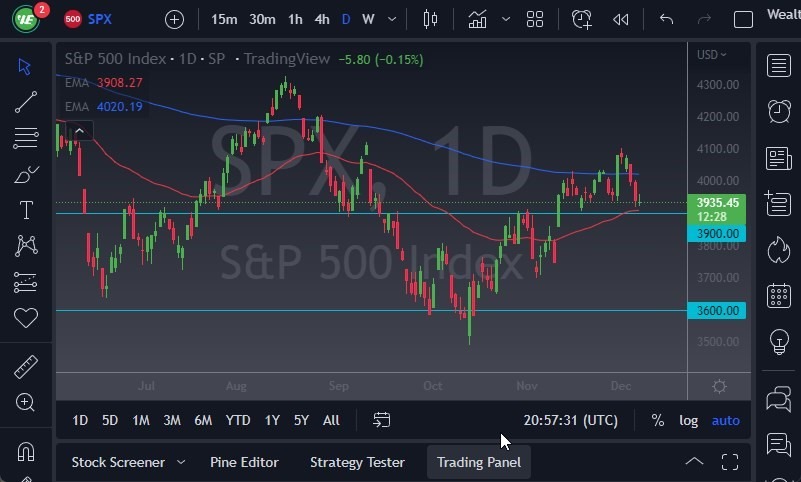Open the public chats panel
This screenshot has width=801, height=482.
tap(779, 398)
